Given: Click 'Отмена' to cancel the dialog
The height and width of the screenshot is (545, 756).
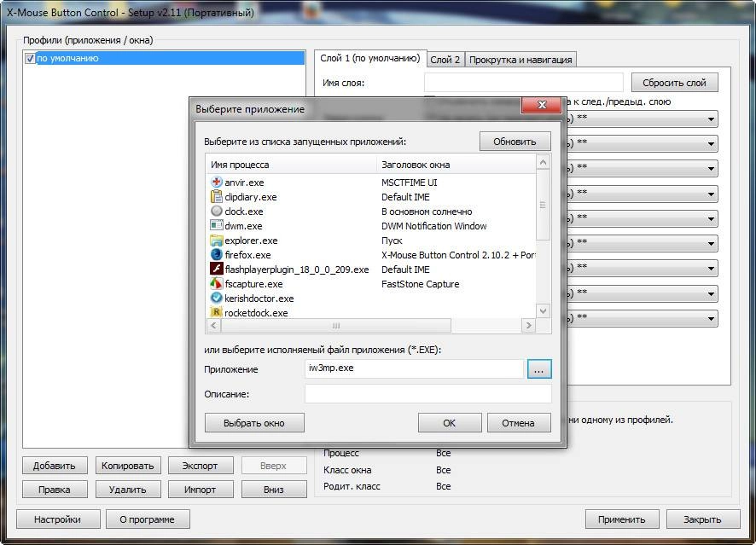Looking at the screenshot, I should (x=519, y=423).
